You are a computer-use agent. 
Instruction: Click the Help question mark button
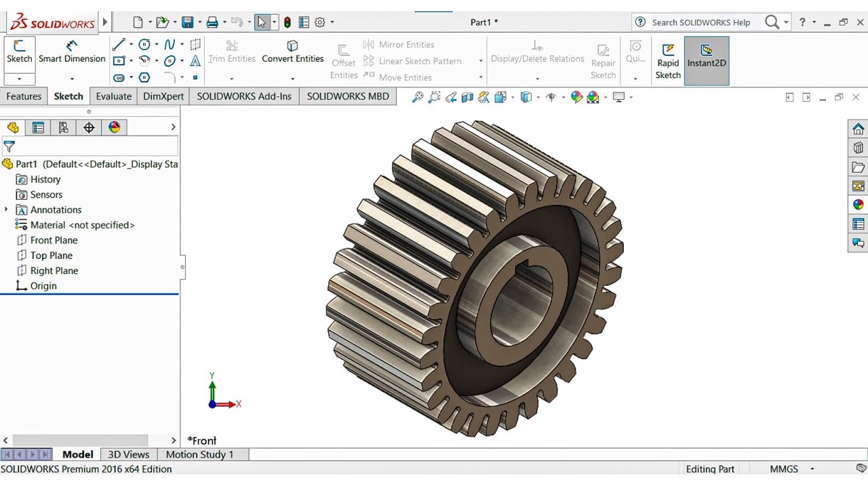coord(802,22)
